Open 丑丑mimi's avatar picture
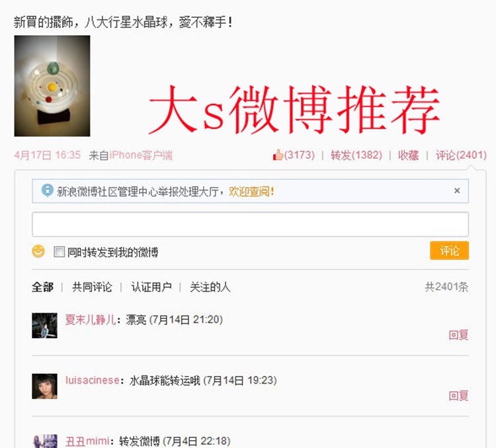 point(44,441)
